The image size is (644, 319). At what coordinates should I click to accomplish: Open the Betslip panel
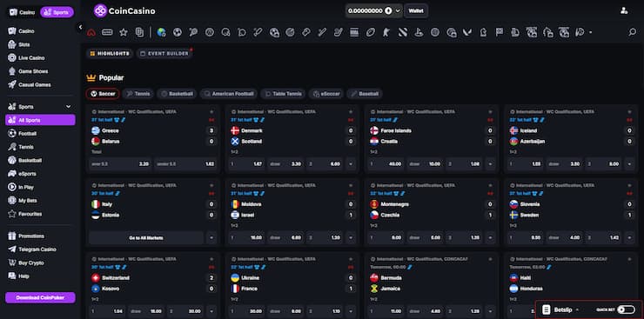(x=560, y=309)
